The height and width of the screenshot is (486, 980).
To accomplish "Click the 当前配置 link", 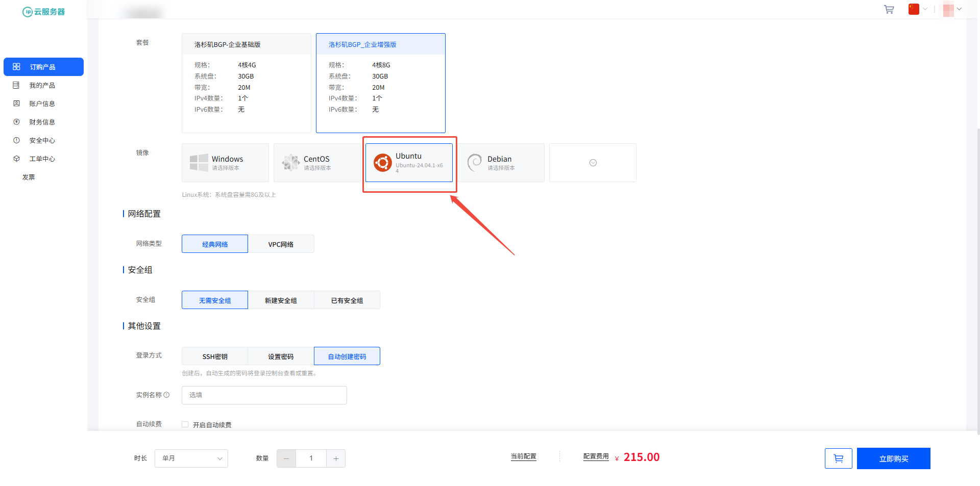I will [x=523, y=456].
